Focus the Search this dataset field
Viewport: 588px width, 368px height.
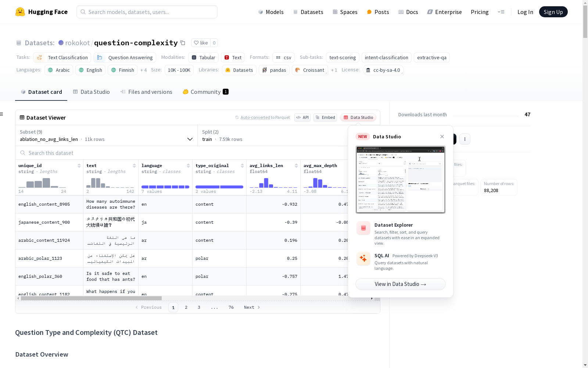[x=182, y=153]
